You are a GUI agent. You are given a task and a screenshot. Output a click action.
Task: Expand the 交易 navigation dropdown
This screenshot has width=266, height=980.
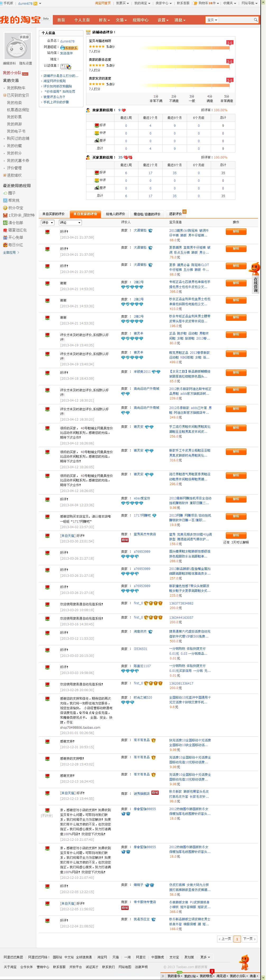[x=122, y=20]
